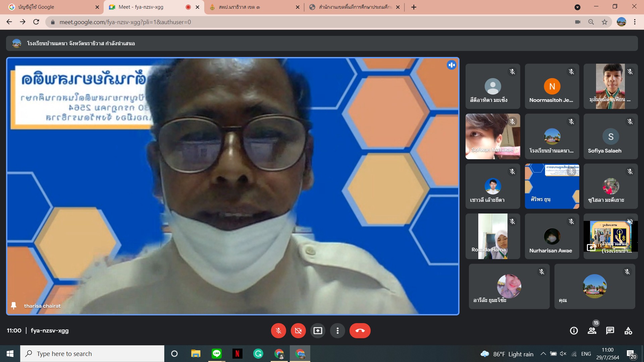Open Chrome three-dot customize menu
The height and width of the screenshot is (362, 644).
click(635, 22)
